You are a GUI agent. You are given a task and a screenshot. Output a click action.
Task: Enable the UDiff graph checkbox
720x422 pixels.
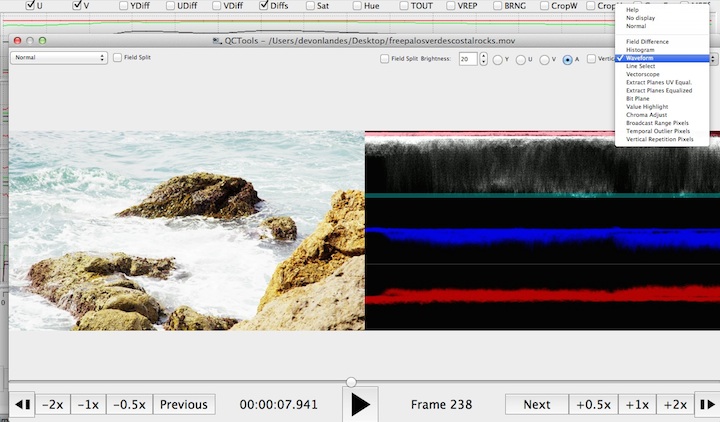coord(170,6)
